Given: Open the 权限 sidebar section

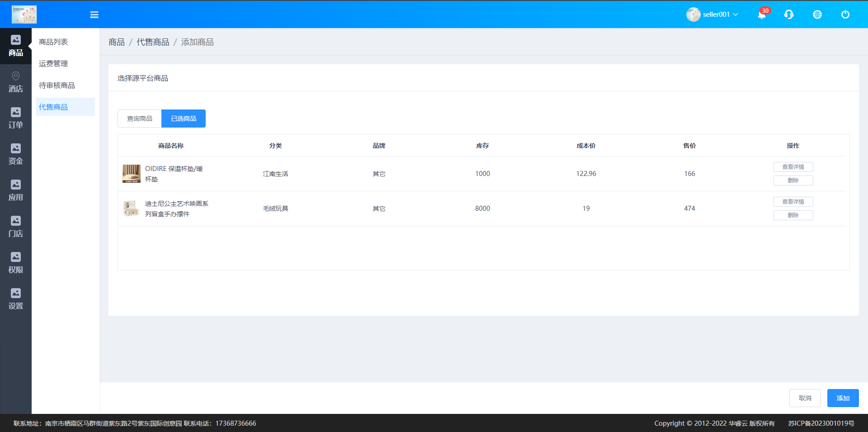Looking at the screenshot, I should (x=16, y=263).
